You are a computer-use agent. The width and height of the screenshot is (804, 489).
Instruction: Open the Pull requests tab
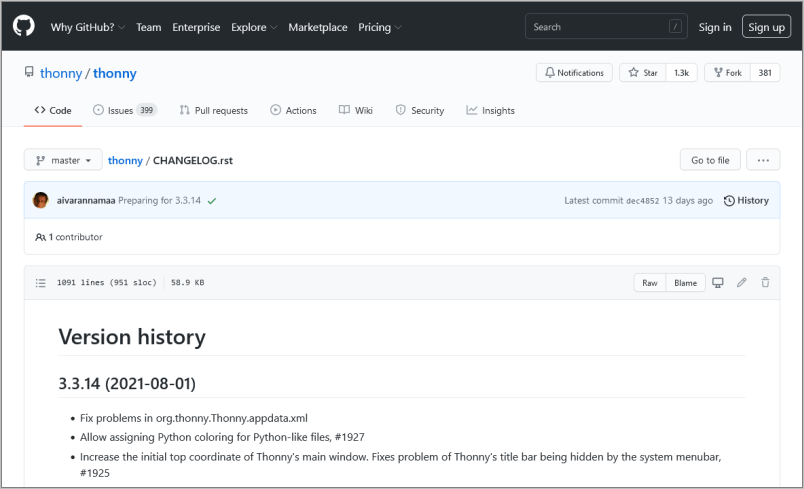click(213, 110)
